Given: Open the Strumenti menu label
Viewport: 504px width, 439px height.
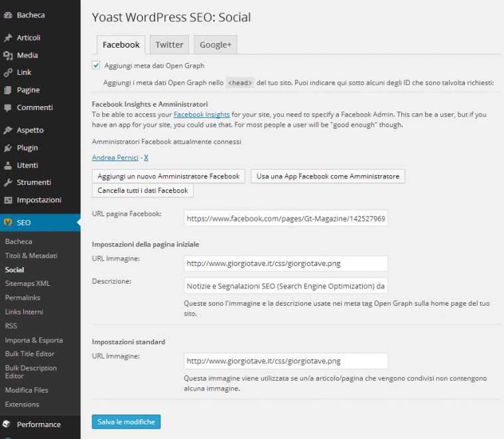Looking at the screenshot, I should coord(34,182).
